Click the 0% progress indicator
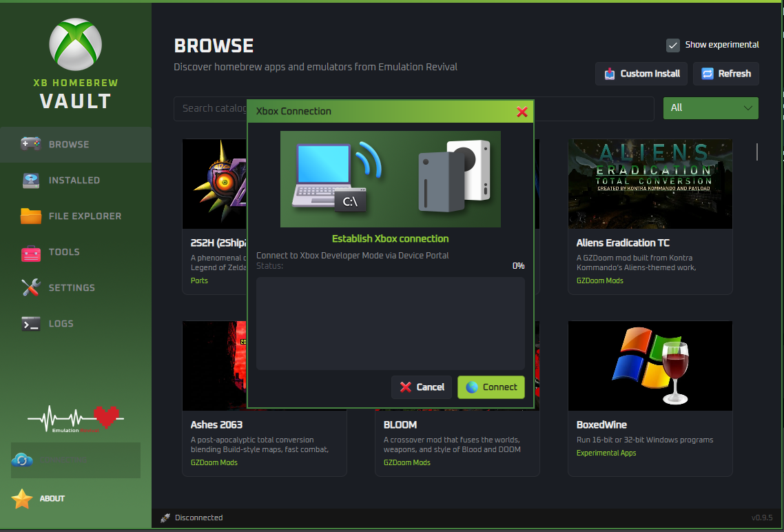 coord(519,266)
